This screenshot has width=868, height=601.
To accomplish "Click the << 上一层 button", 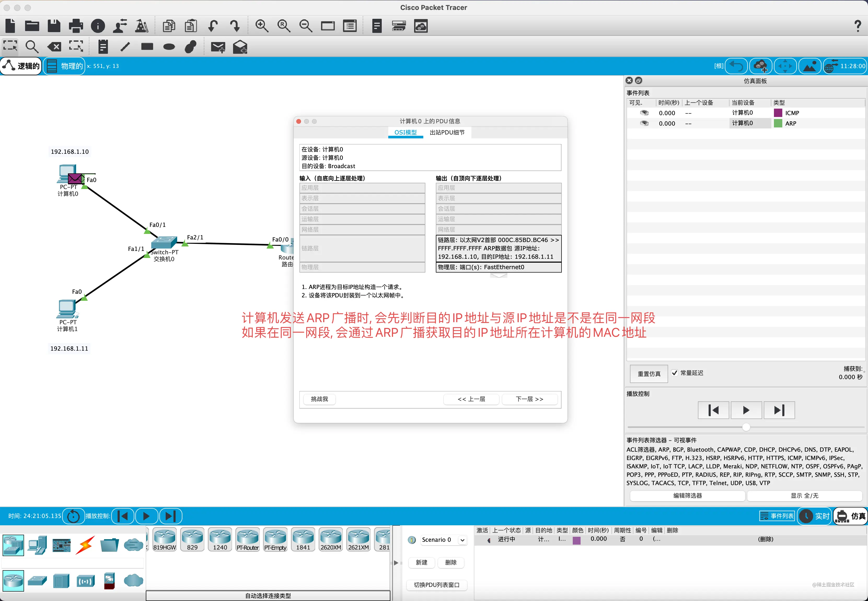I will 471,399.
